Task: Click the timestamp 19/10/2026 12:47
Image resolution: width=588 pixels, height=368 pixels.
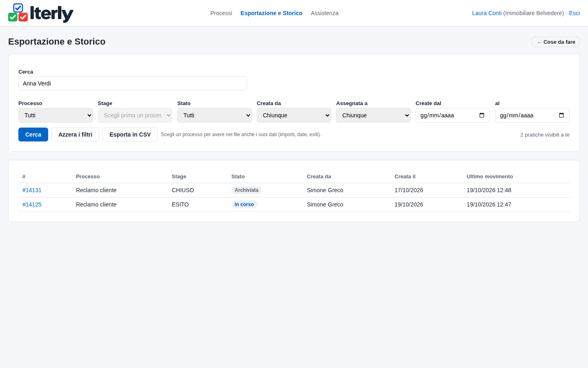Action: (489, 204)
